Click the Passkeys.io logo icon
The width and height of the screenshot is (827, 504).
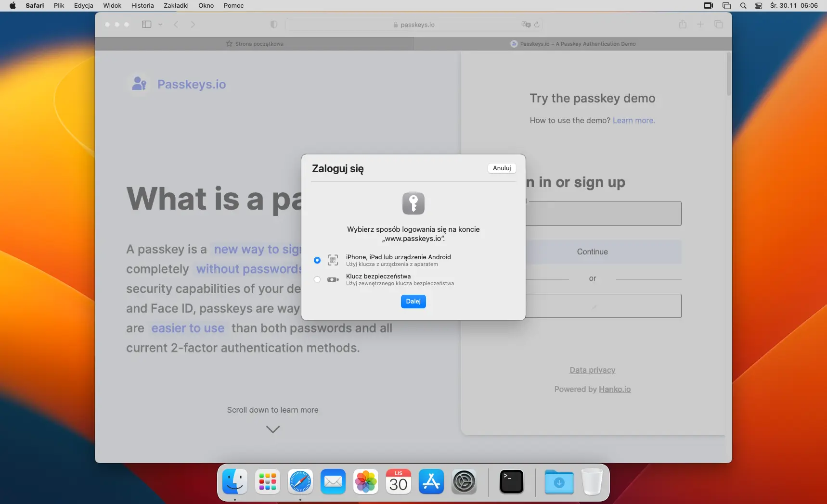(139, 84)
